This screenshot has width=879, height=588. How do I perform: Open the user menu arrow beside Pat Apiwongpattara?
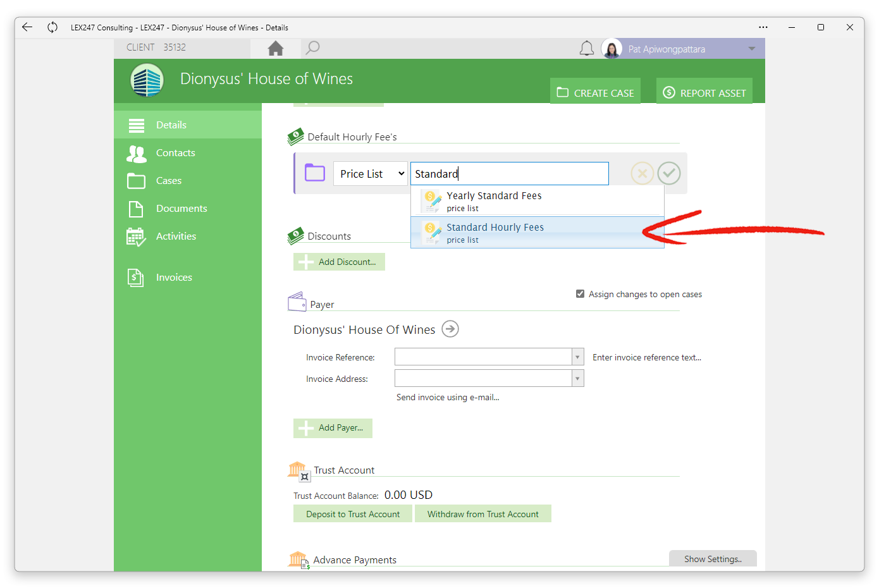tap(752, 49)
